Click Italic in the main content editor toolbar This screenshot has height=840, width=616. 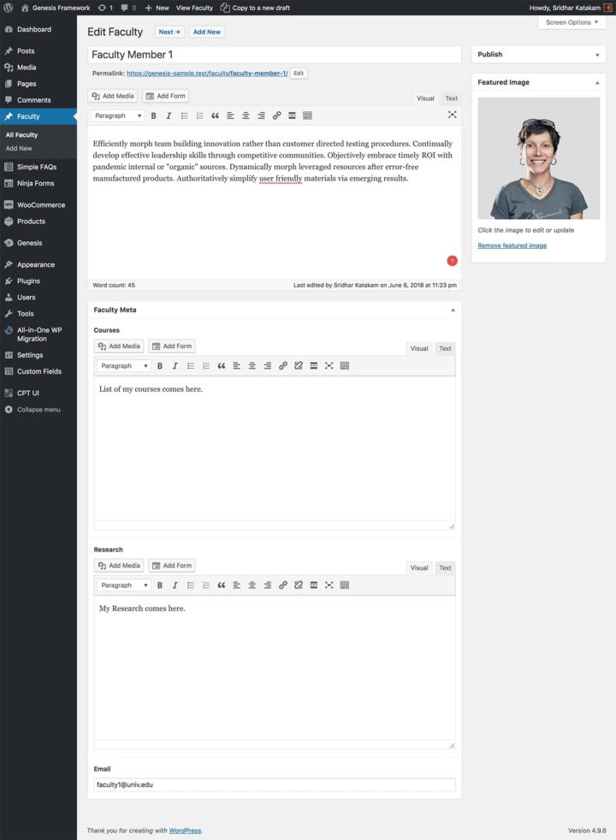coord(169,115)
